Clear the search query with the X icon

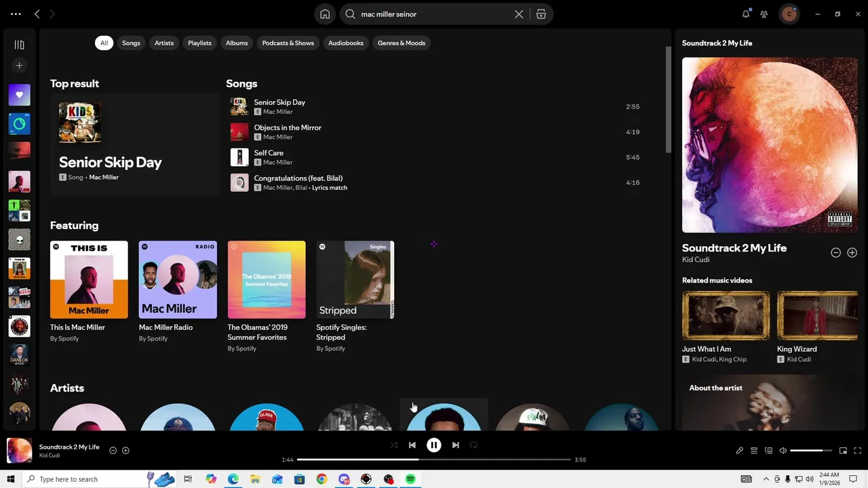[519, 14]
